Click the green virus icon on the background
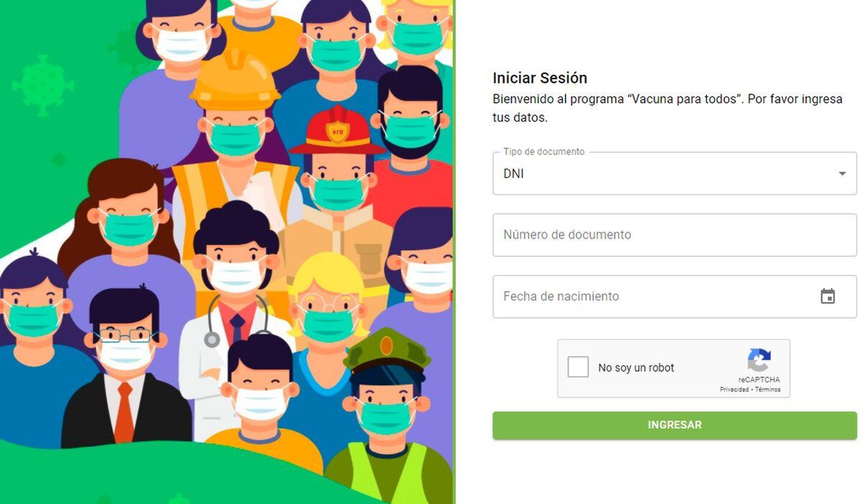The image size is (863, 504). (x=42, y=86)
